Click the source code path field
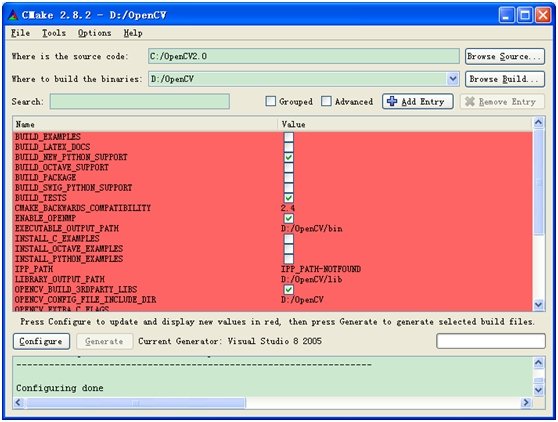The image size is (558, 422). [x=304, y=56]
